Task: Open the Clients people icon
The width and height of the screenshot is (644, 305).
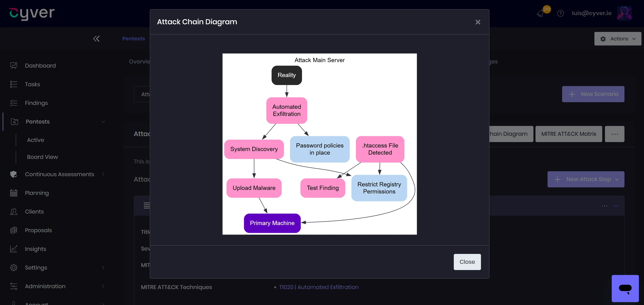Action: [x=14, y=211]
